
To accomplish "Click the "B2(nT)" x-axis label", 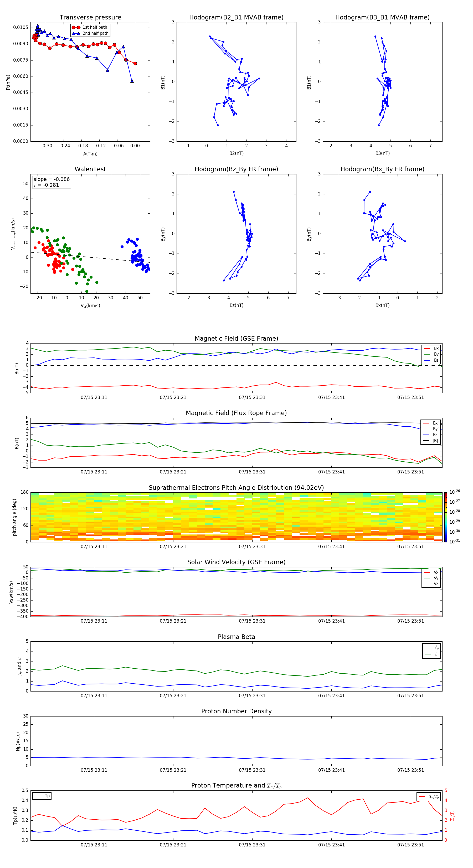I will 236,153.
